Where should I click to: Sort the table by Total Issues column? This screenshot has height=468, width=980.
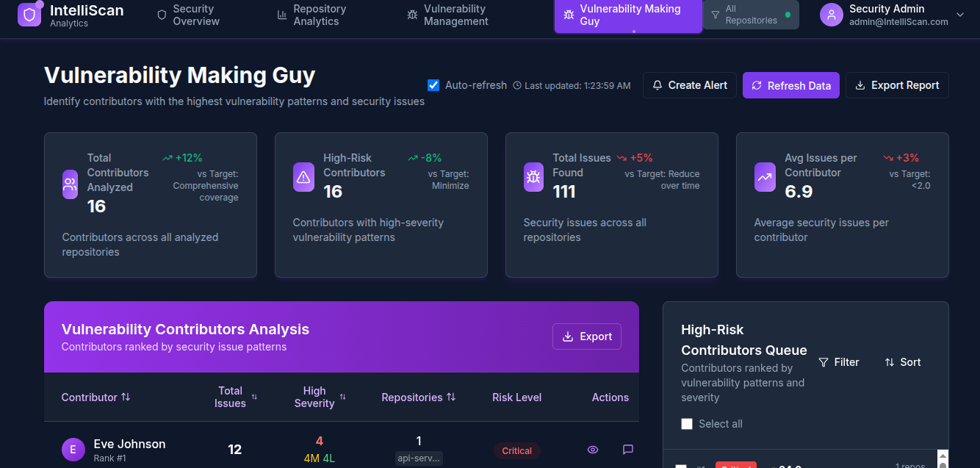point(235,397)
